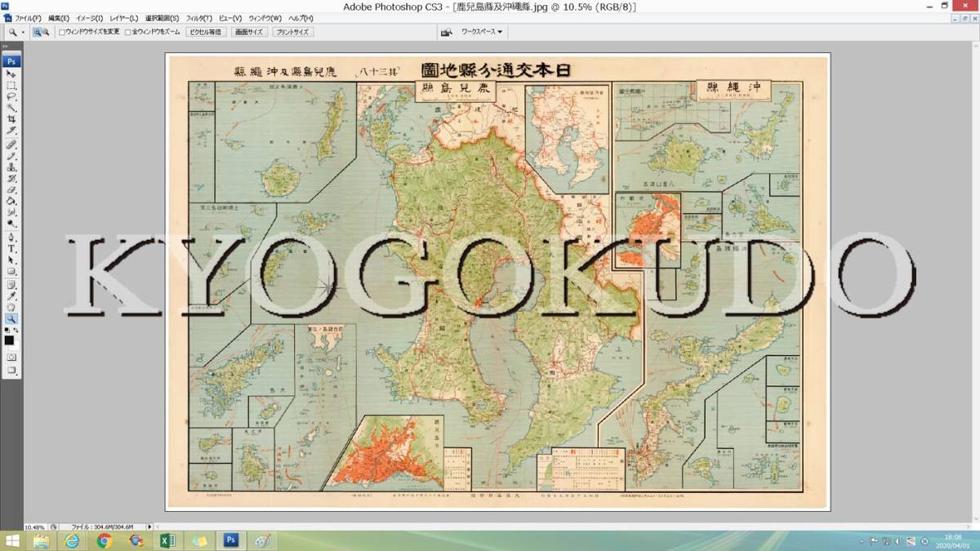Viewport: 980px width, 551px height.
Task: Open the 編集(E) menu
Action: pyautogui.click(x=59, y=18)
